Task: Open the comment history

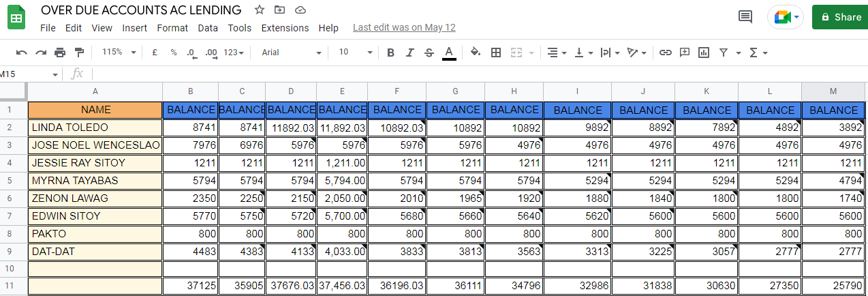Action: pyautogui.click(x=745, y=17)
